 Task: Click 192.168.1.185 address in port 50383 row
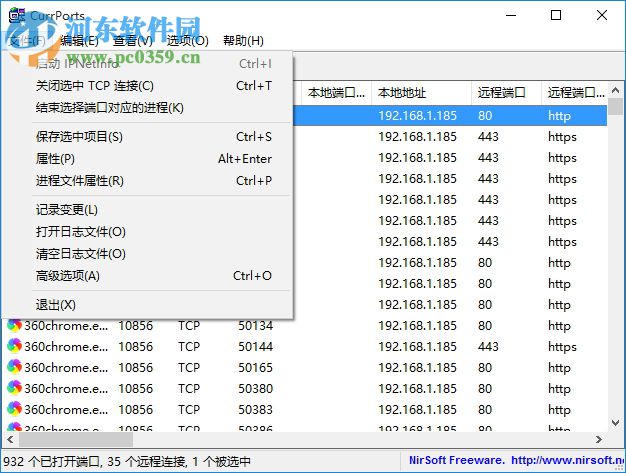[417, 410]
